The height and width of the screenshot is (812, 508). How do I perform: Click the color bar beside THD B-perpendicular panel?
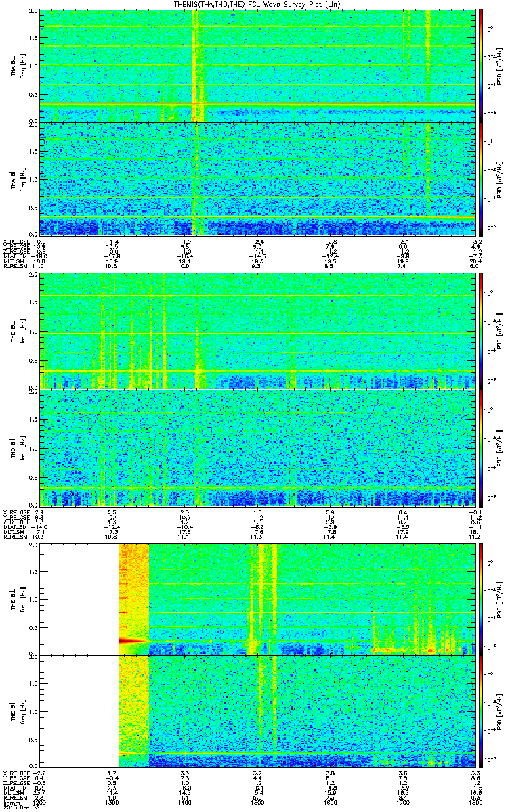[x=481, y=331]
